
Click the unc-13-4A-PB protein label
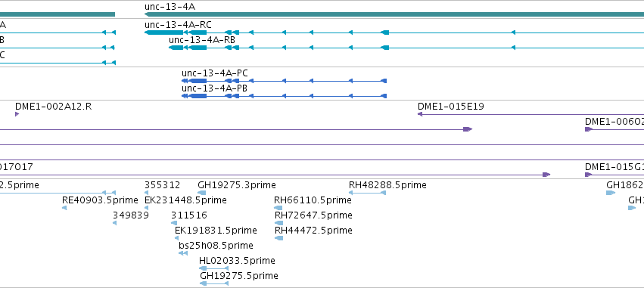coord(215,88)
